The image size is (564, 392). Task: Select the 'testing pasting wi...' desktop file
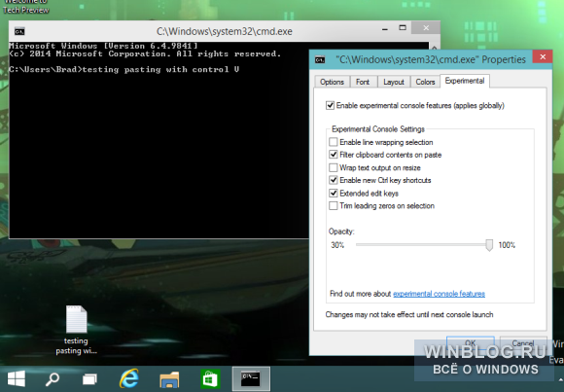tap(76, 330)
